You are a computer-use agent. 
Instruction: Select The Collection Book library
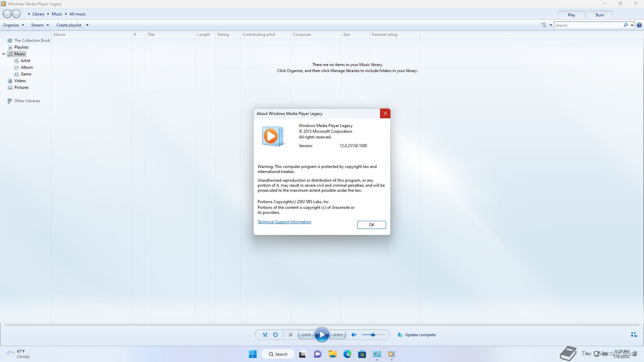coord(29,41)
